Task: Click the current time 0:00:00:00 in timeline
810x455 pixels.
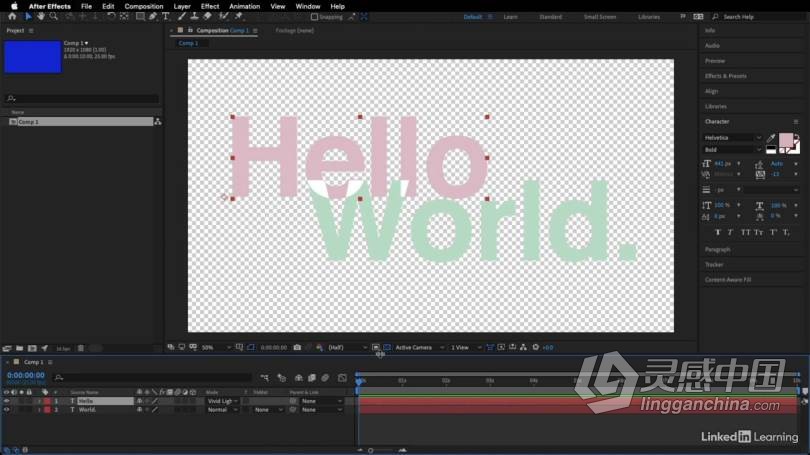Action: (26, 375)
